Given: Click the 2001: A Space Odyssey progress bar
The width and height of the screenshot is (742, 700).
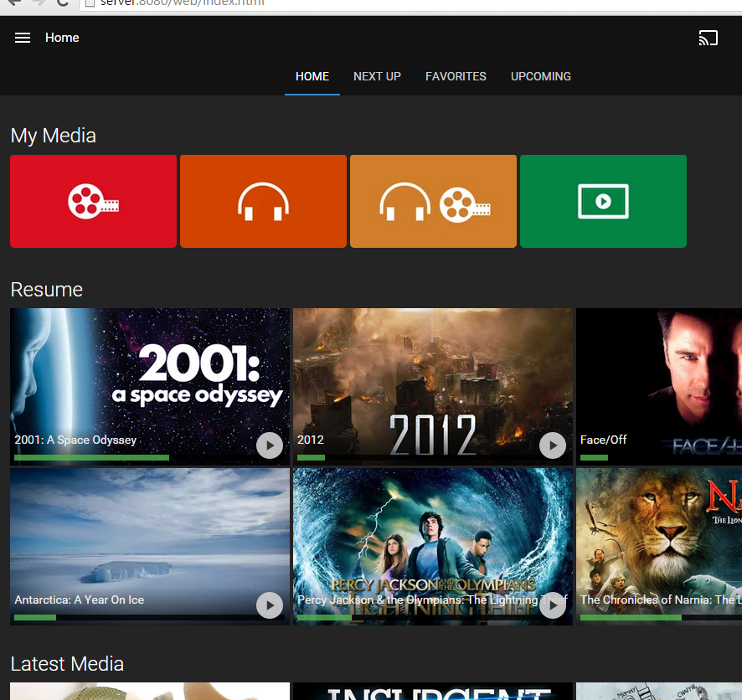Looking at the screenshot, I should click(x=150, y=457).
